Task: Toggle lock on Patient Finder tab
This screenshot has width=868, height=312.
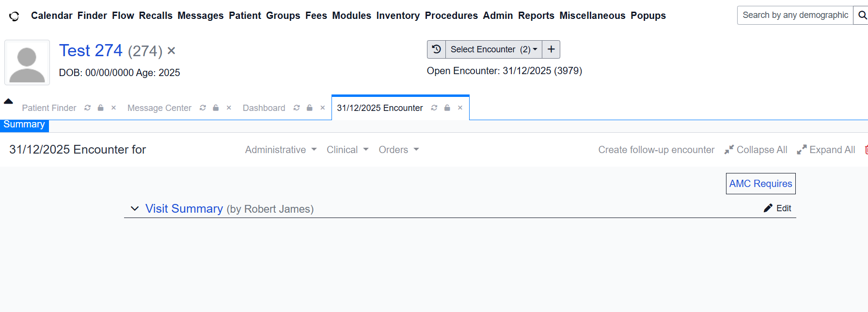Action: [x=101, y=108]
